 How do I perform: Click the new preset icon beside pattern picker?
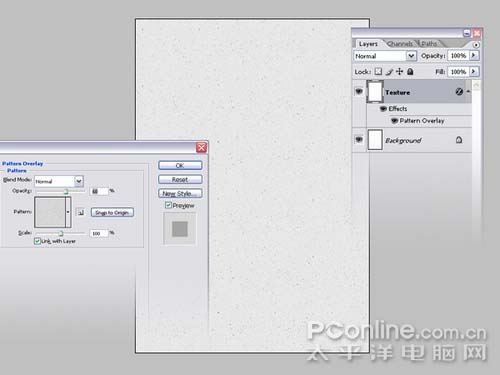81,212
